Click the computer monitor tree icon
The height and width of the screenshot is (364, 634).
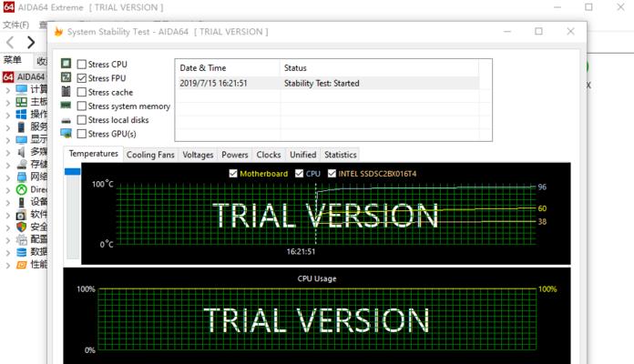click(22, 89)
